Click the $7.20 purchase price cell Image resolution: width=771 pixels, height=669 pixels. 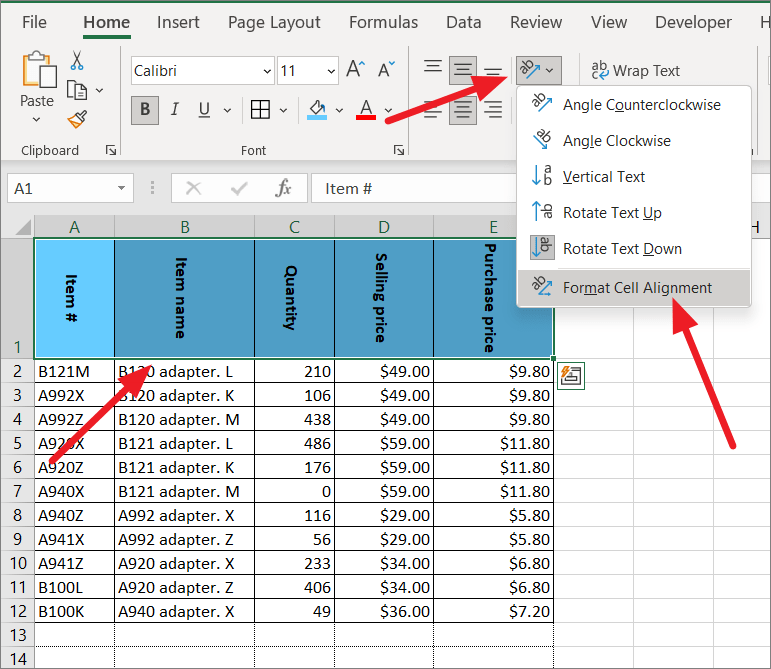(493, 611)
